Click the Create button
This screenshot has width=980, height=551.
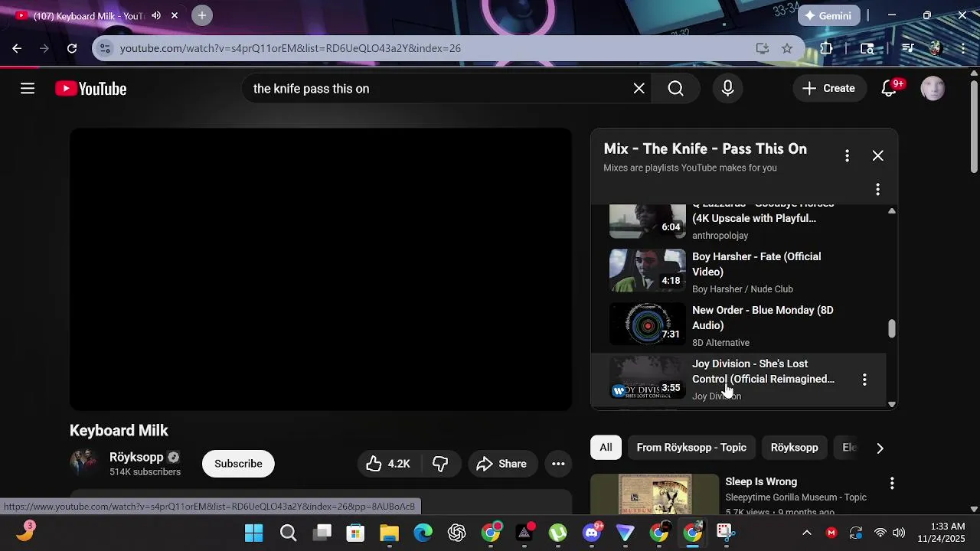click(x=829, y=89)
